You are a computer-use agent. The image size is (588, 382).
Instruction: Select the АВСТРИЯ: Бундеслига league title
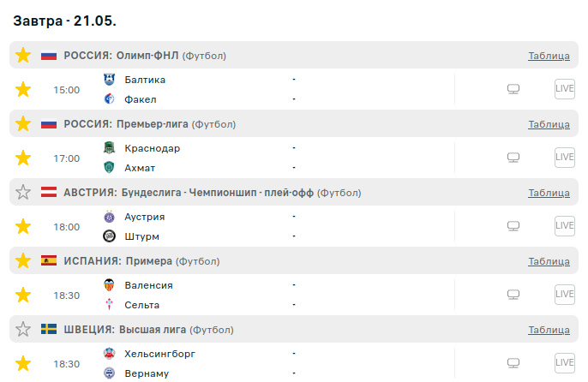pos(189,193)
